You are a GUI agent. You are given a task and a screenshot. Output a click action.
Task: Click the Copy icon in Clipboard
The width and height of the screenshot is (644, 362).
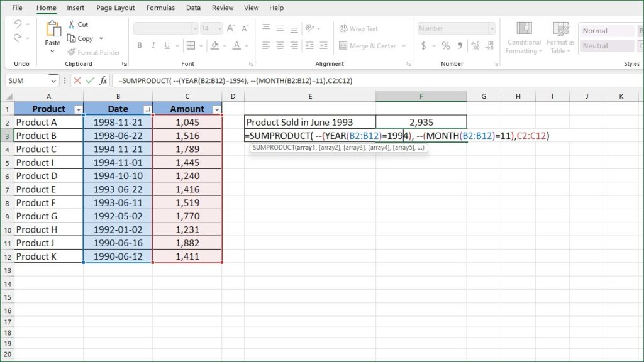pyautogui.click(x=71, y=38)
